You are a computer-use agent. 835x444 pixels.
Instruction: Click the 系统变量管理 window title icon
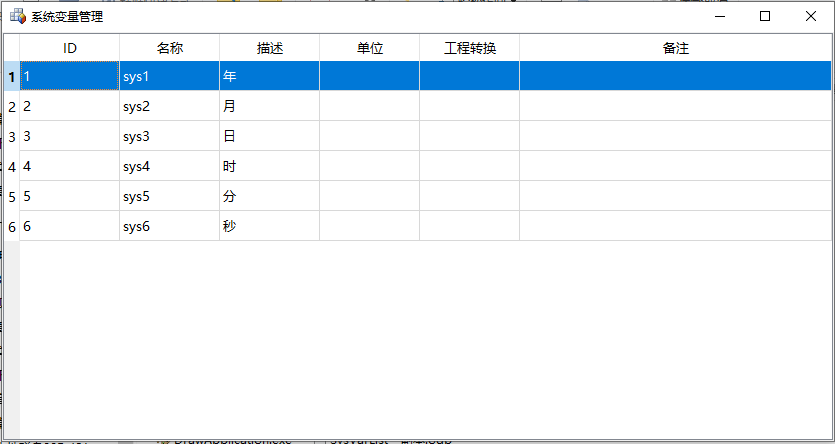pyautogui.click(x=18, y=17)
